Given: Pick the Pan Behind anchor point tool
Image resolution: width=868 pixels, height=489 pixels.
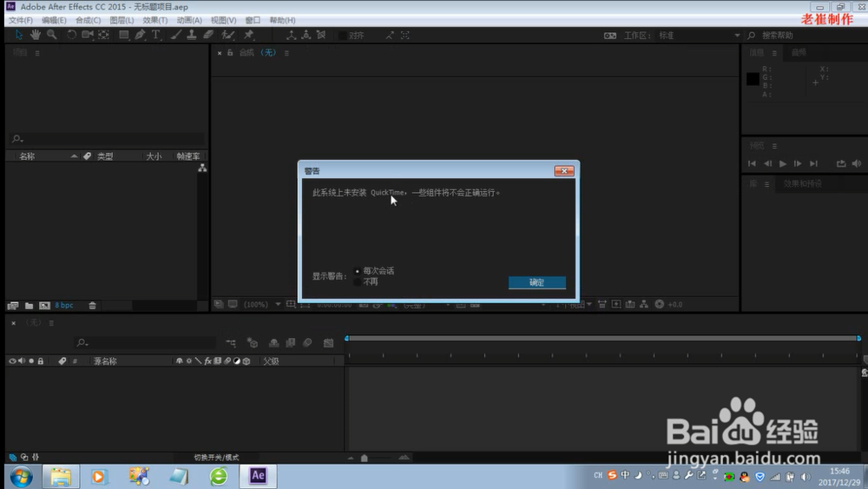Looking at the screenshot, I should pos(103,35).
